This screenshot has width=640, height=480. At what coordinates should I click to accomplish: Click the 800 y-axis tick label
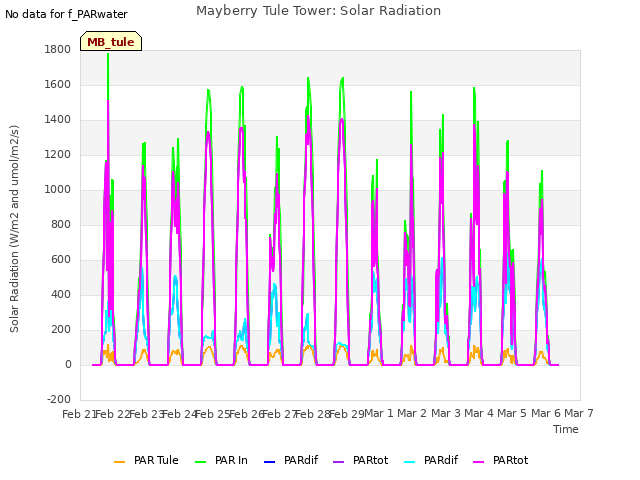(61, 225)
